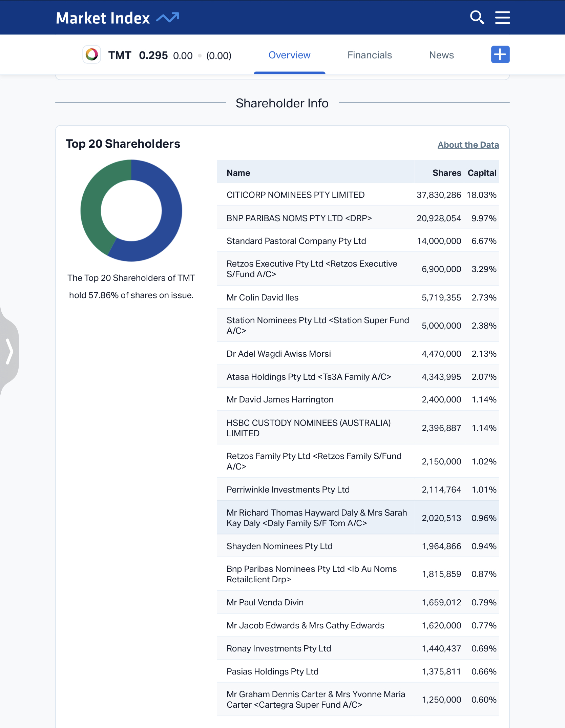Click shares value 37,830,286
Viewport: 565px width, 728px height.
pyautogui.click(x=439, y=195)
